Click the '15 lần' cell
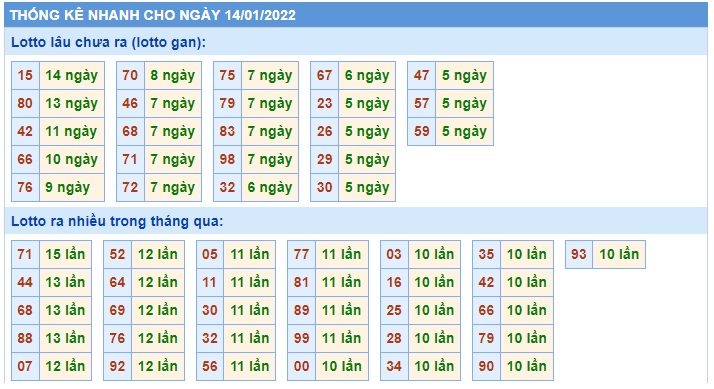This screenshot has width=714, height=389. point(66,254)
